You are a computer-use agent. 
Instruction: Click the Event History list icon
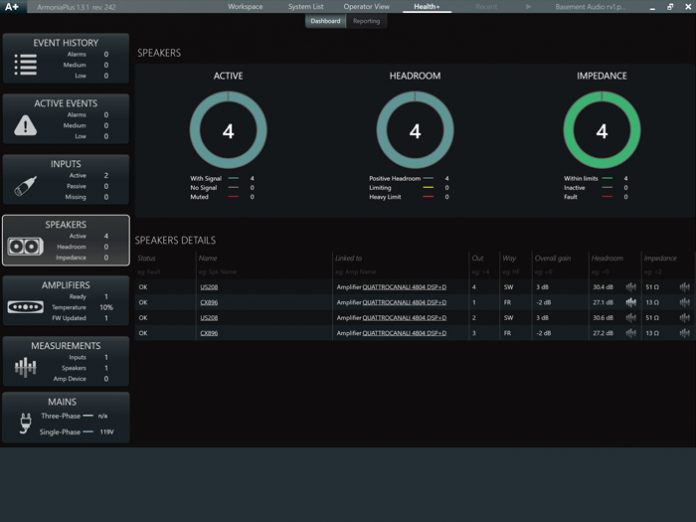pos(25,64)
